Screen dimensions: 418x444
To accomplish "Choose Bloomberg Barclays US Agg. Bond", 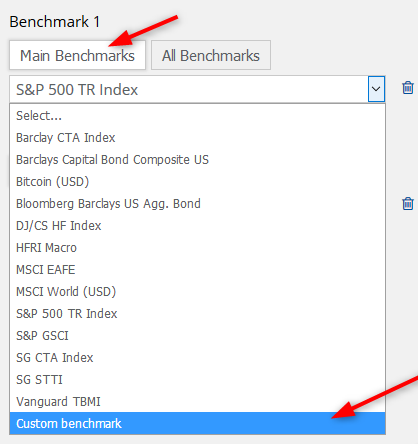I will [x=197, y=204].
